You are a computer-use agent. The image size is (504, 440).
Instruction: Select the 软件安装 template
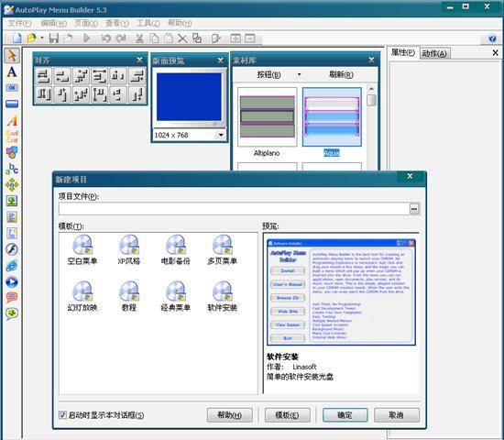tap(222, 297)
